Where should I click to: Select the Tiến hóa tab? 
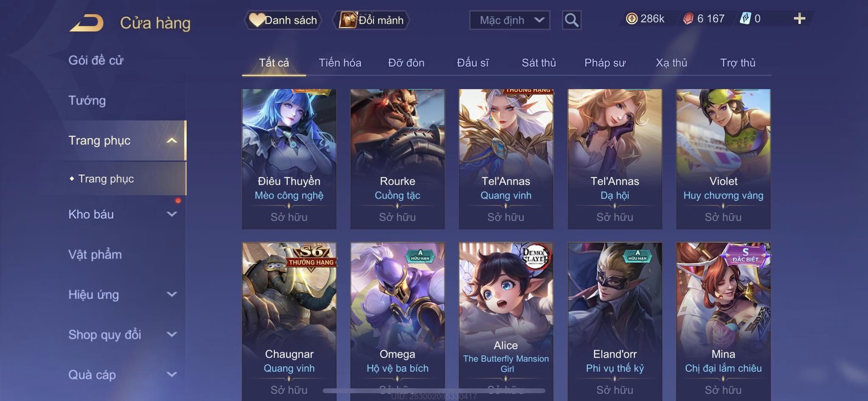[x=340, y=63]
